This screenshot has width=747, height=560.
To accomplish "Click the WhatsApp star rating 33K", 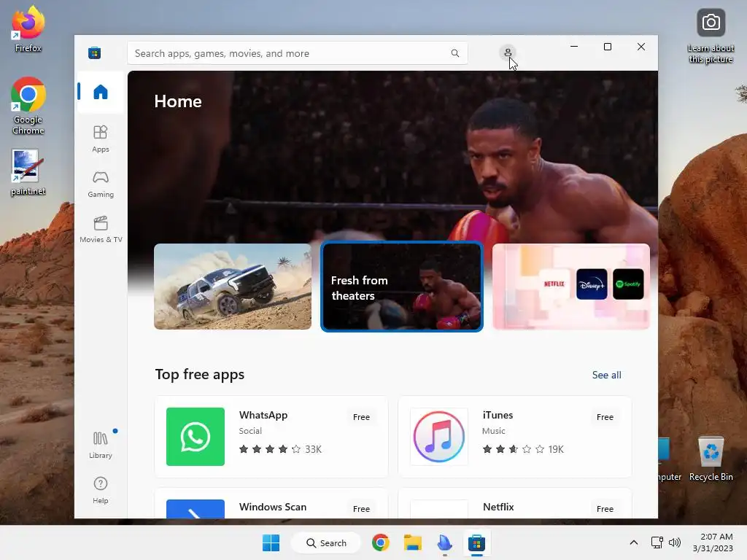I will pos(280,449).
